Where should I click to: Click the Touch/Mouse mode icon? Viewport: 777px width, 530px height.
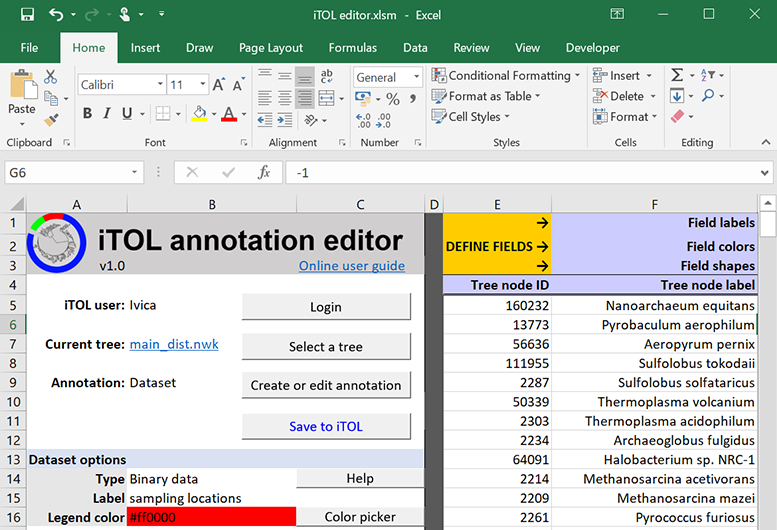[124, 14]
